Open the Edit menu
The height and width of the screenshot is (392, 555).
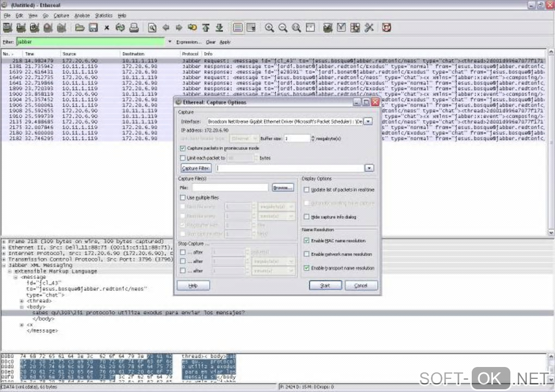coord(19,16)
